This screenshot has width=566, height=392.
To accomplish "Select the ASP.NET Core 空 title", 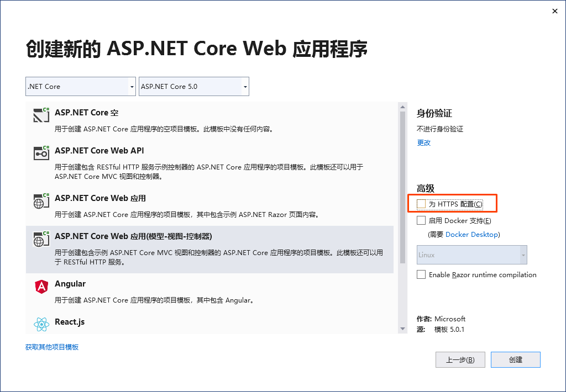I will pyautogui.click(x=87, y=113).
